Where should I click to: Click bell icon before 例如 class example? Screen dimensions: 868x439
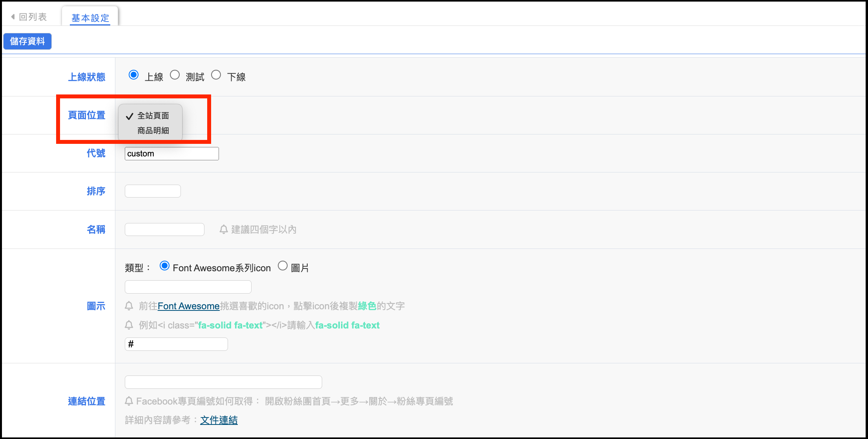(x=129, y=325)
